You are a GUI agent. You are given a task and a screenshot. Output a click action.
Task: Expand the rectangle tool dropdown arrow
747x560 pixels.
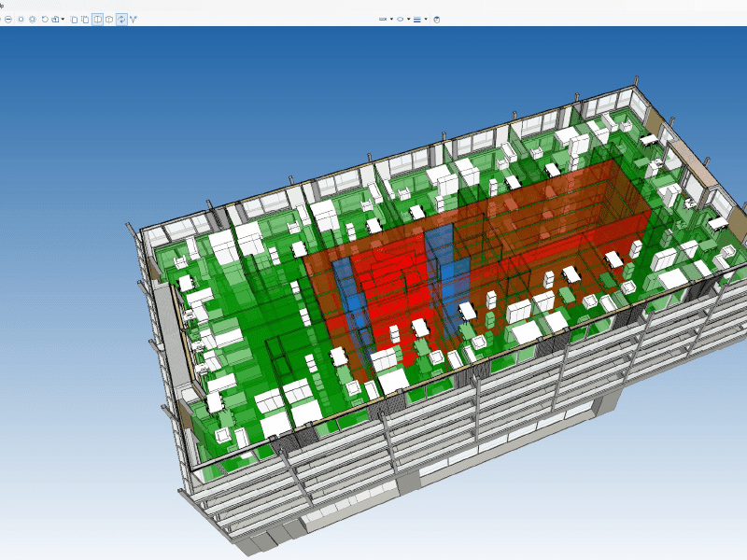(x=391, y=19)
